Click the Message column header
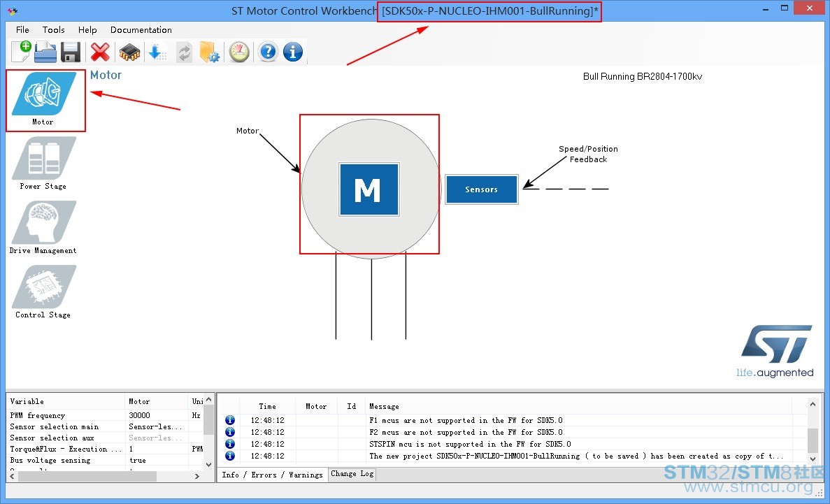 [578, 406]
